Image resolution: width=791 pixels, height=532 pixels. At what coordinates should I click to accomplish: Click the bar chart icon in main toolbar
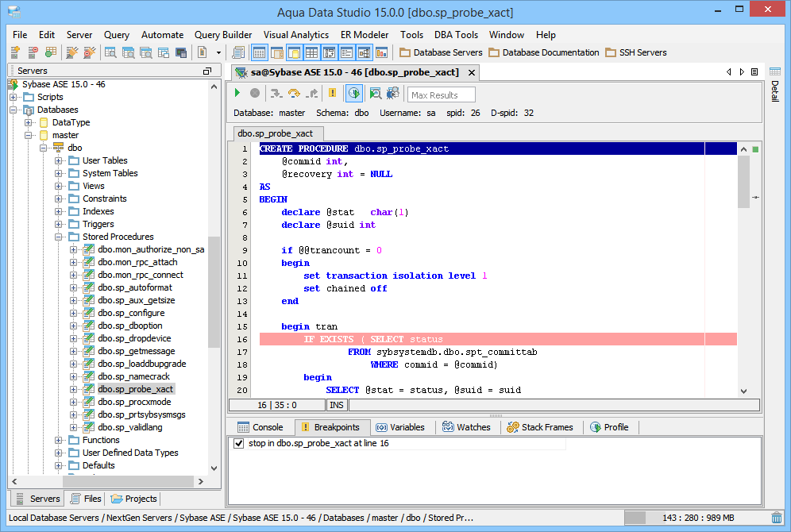click(382, 52)
